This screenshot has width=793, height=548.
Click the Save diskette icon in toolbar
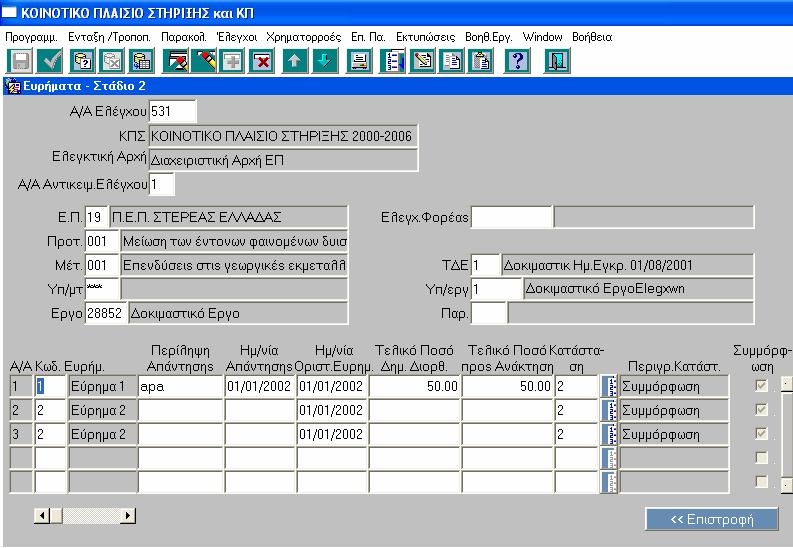click(20, 61)
